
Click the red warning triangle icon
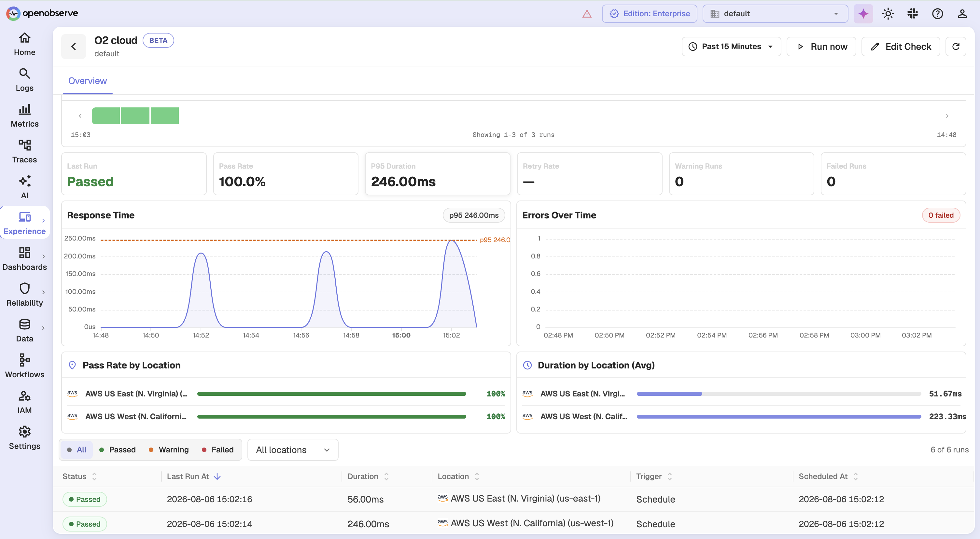(587, 14)
